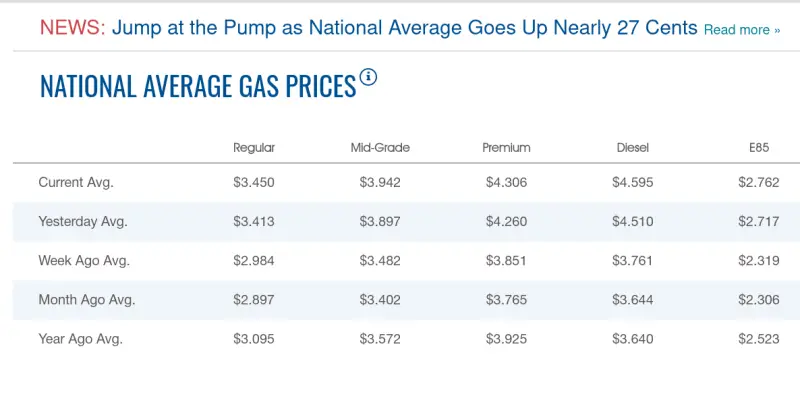Click the yesterday Premium price $4.260
Image resolution: width=800 pixels, height=411 pixels.
click(x=506, y=221)
